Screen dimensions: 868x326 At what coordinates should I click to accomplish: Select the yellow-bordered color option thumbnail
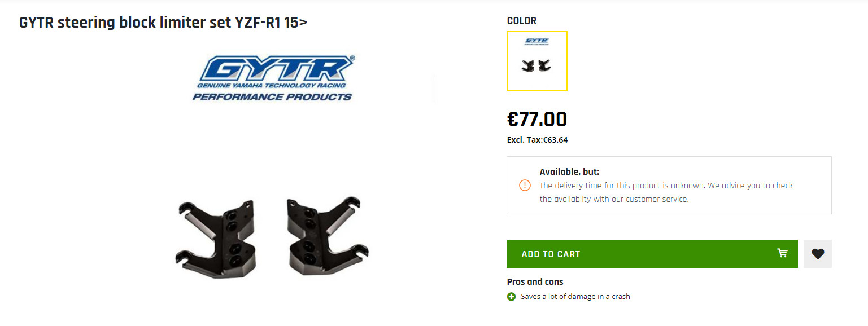tap(537, 61)
